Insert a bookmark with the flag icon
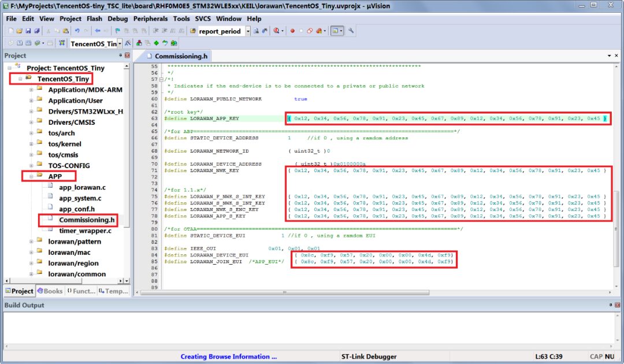The width and height of the screenshot is (624, 364). point(117,31)
